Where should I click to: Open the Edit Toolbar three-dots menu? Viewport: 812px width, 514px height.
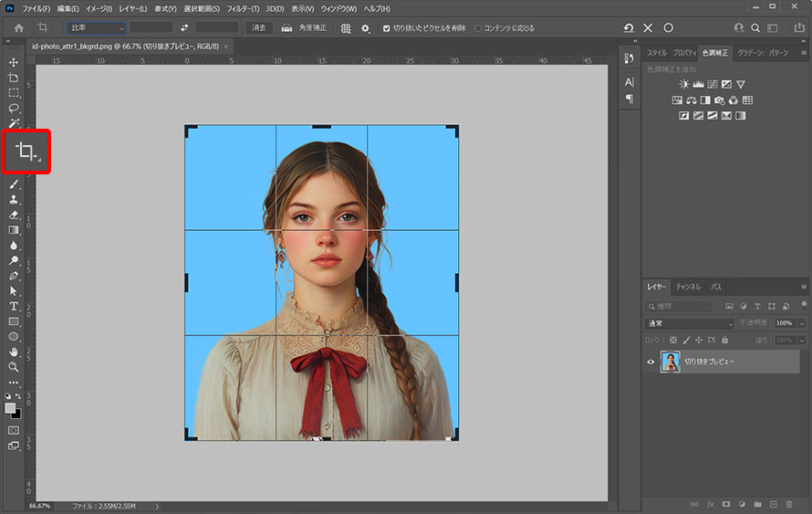click(x=14, y=383)
